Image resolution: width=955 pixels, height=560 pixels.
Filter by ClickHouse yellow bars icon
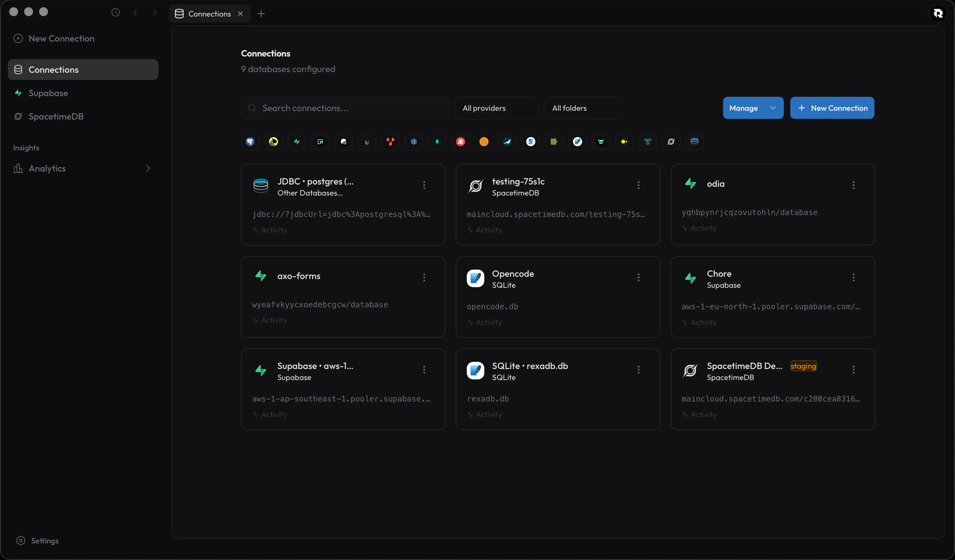pos(554,142)
